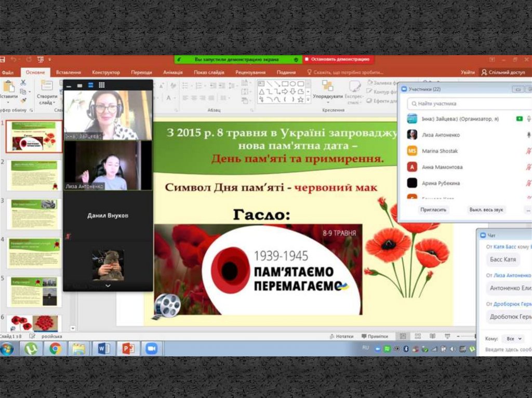Click the align left icon in paragraph group

pos(185,98)
